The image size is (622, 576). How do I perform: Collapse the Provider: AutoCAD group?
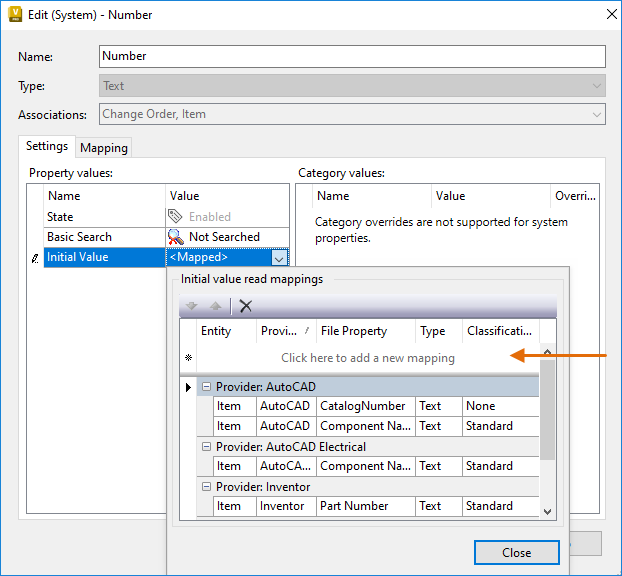[206, 386]
